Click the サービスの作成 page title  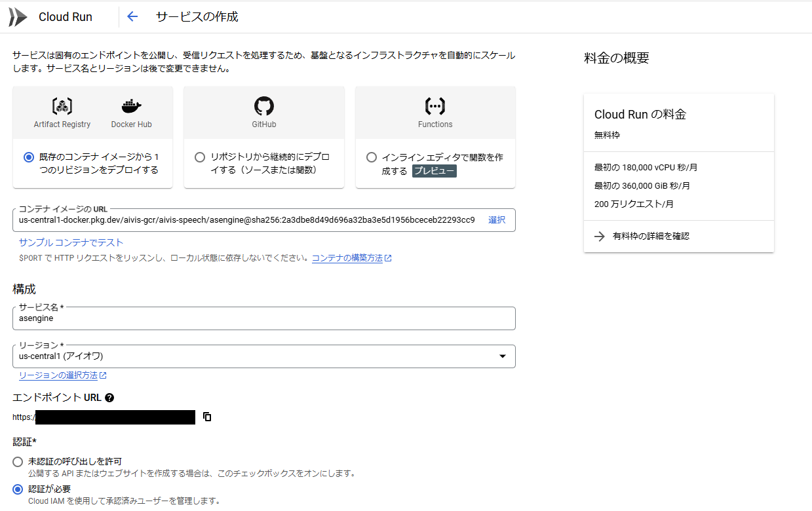[x=197, y=17]
